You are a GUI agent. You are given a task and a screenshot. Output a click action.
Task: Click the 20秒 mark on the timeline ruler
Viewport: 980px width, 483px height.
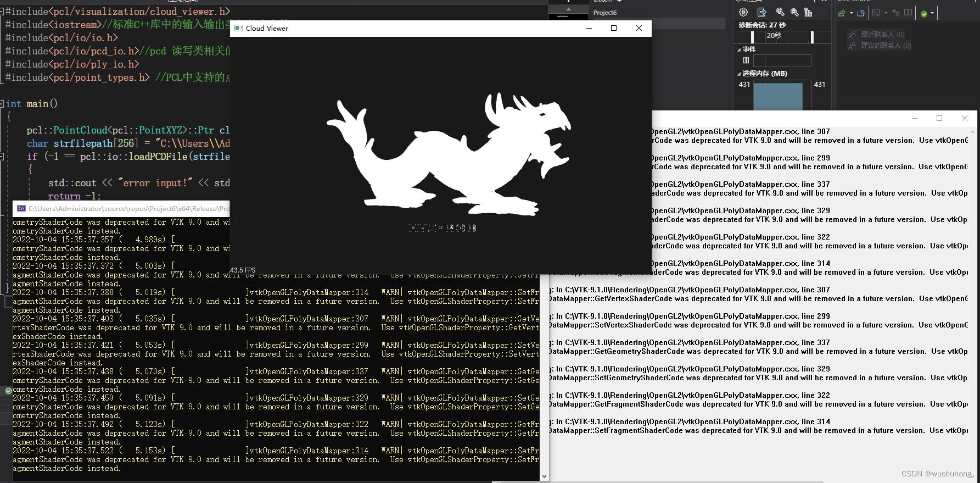click(774, 35)
